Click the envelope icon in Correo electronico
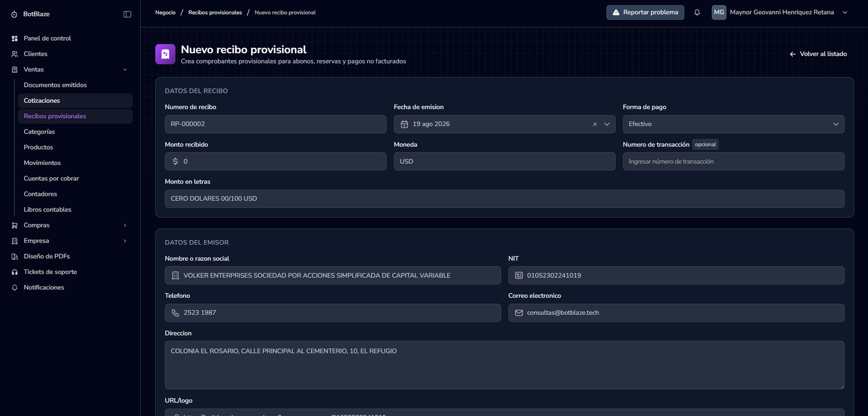868x416 pixels. [x=519, y=313]
